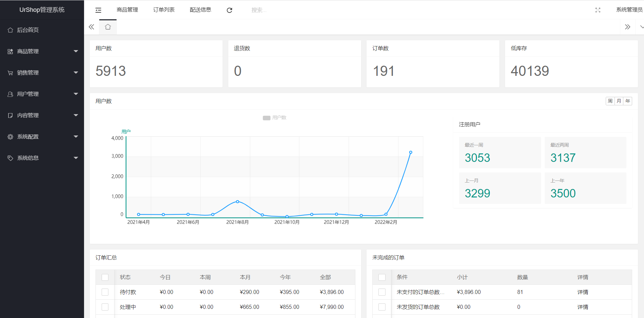Click the 用户数 legend swatch in chart
Screen dimensions: 644x318
coord(266,118)
